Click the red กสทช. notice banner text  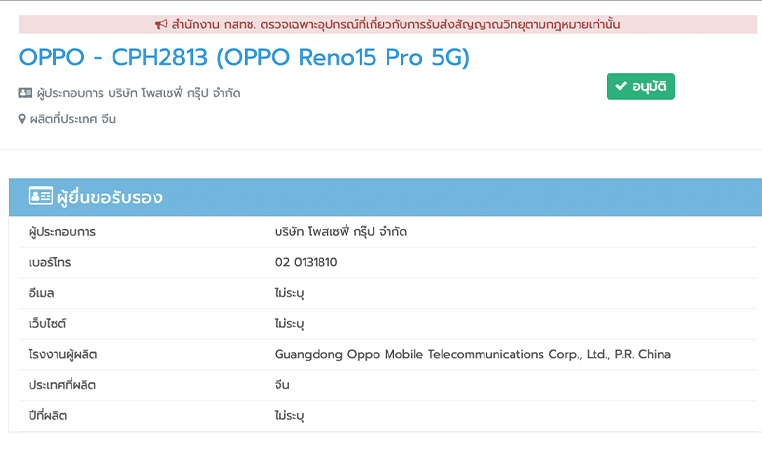(396, 24)
